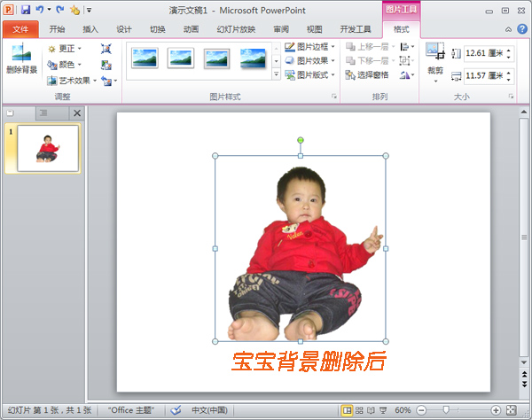Switch to the View (视图) tab
Screen dimensions: 532x420
315,29
